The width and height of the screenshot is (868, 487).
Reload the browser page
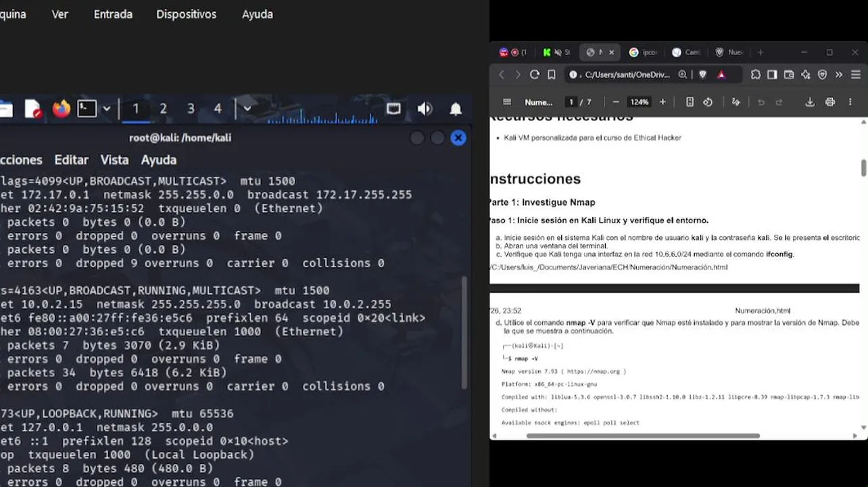click(x=535, y=74)
